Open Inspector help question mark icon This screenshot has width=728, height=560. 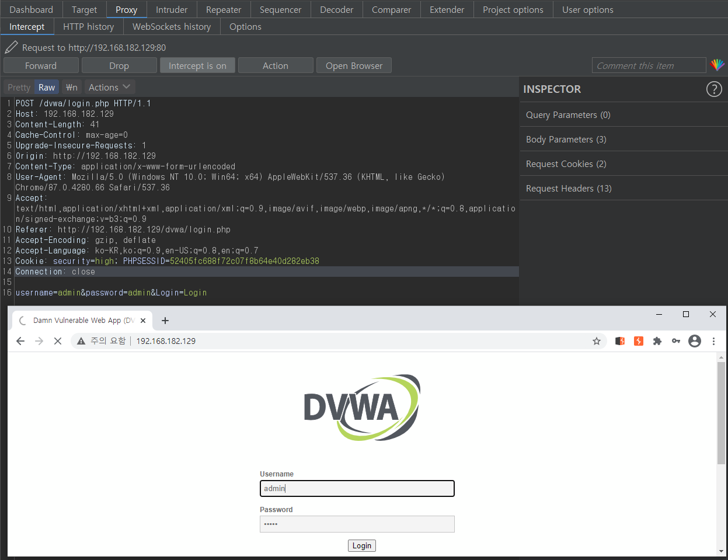click(x=714, y=89)
